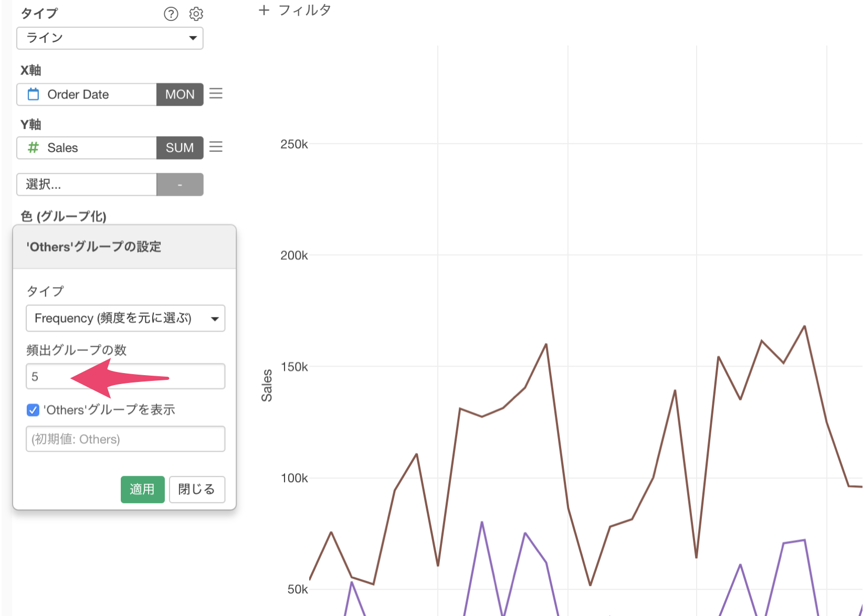Open the Y-axis hamburger menu

(x=216, y=146)
